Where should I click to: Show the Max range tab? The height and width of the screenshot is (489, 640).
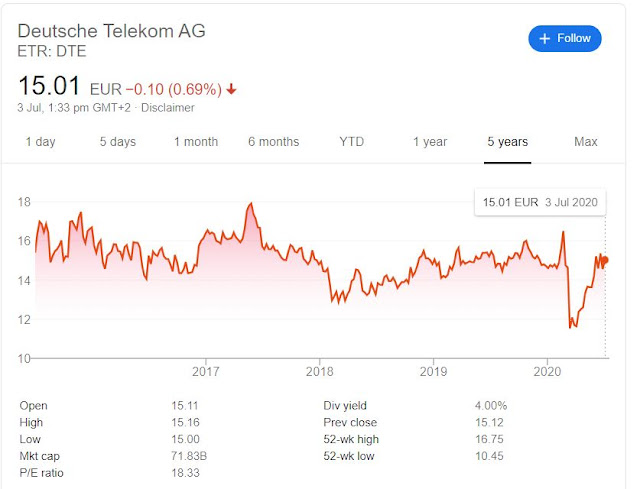tap(585, 142)
